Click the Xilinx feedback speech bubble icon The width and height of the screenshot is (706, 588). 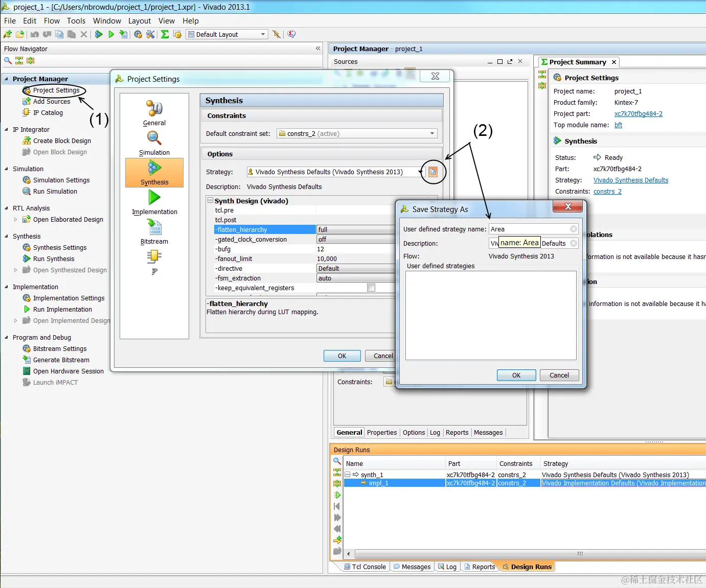[291, 34]
